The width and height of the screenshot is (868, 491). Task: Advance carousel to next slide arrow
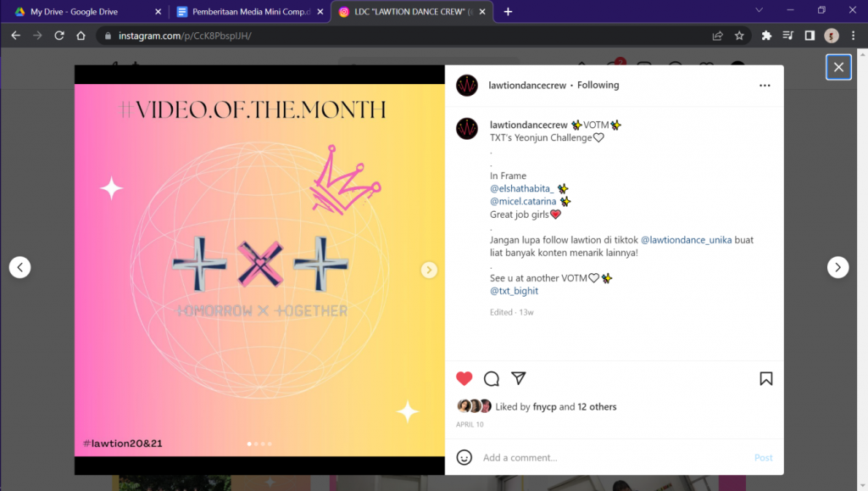tap(428, 271)
